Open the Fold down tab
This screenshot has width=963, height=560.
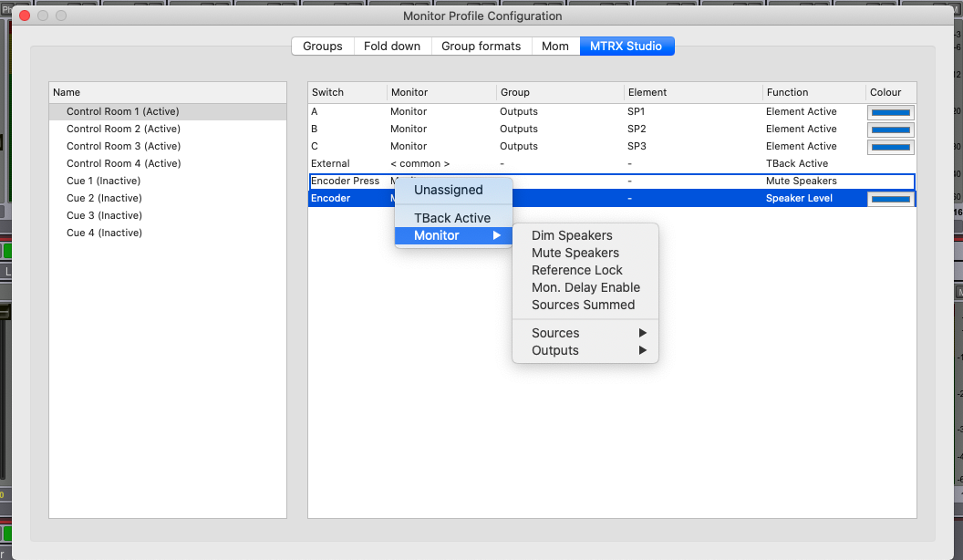coord(392,46)
